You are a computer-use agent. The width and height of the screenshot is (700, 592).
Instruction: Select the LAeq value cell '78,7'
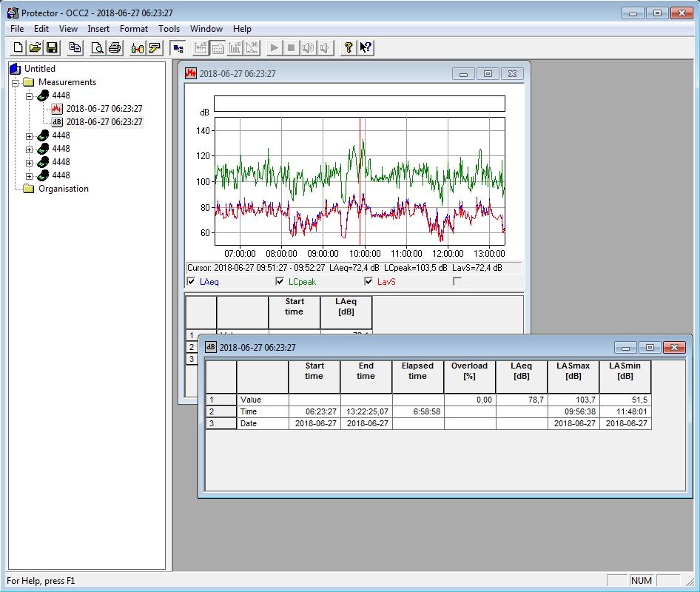tap(522, 400)
